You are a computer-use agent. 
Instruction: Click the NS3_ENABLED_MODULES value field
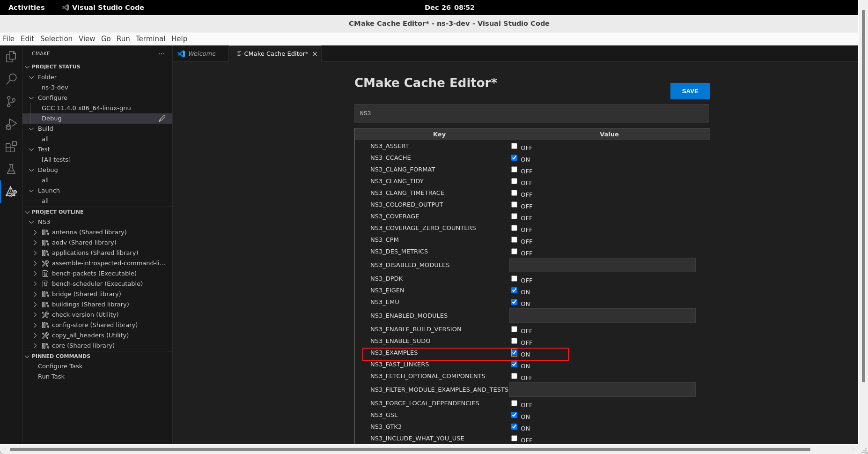602,316
